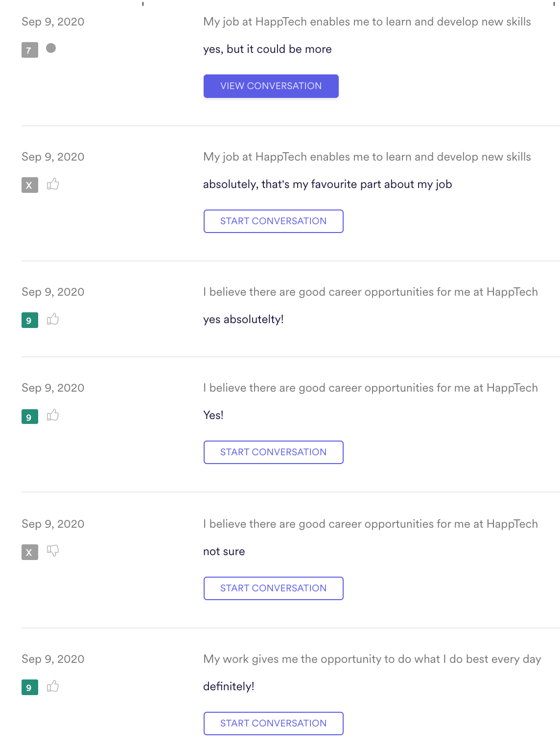The width and height of the screenshot is (560, 747).
Task: Click the grey neutral dot icon beside score 7
Action: point(51,48)
